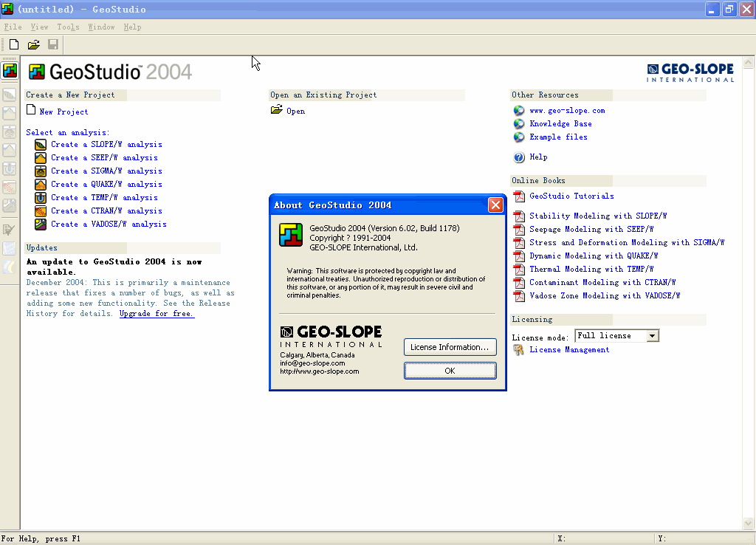Click the SIGMA/W analysis icon in list

41,171
